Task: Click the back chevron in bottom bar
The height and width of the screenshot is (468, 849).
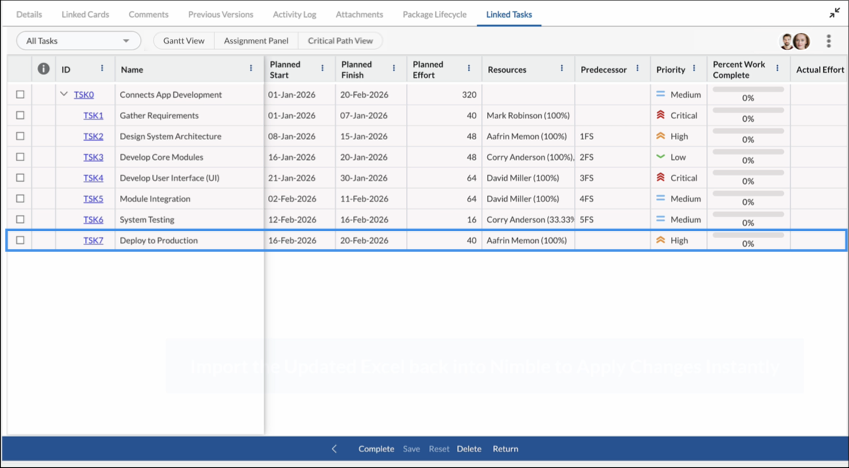Action: 334,448
